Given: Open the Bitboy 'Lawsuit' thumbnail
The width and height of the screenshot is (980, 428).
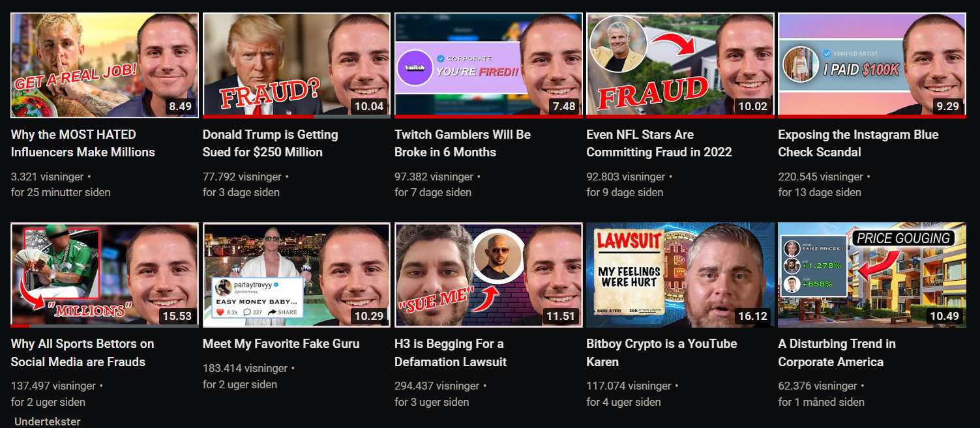Looking at the screenshot, I should [x=680, y=275].
